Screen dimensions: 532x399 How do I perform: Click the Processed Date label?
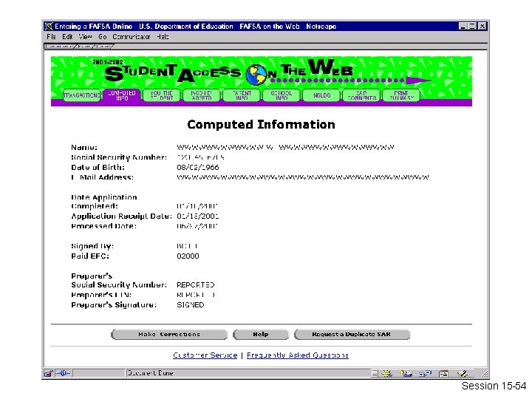click(103, 226)
